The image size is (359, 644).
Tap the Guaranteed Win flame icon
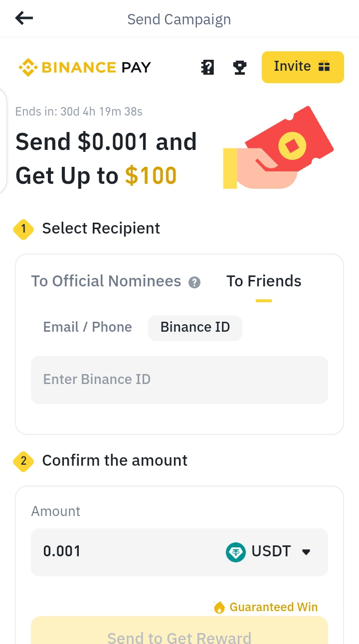coord(219,607)
